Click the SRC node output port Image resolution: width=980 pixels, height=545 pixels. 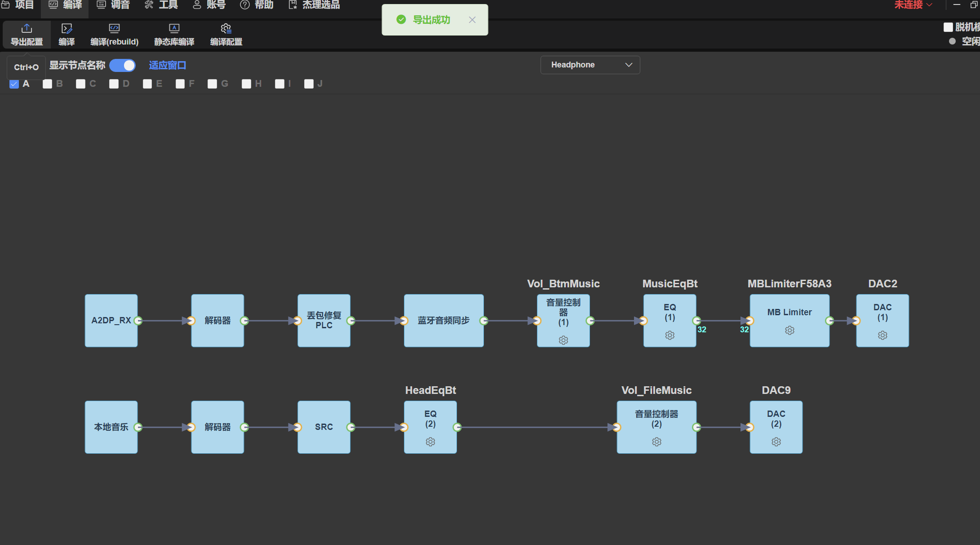351,427
